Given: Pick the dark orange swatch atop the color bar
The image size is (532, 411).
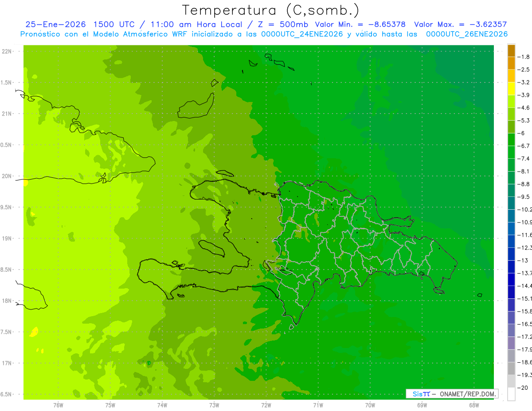Looking at the screenshot, I should (511, 51).
